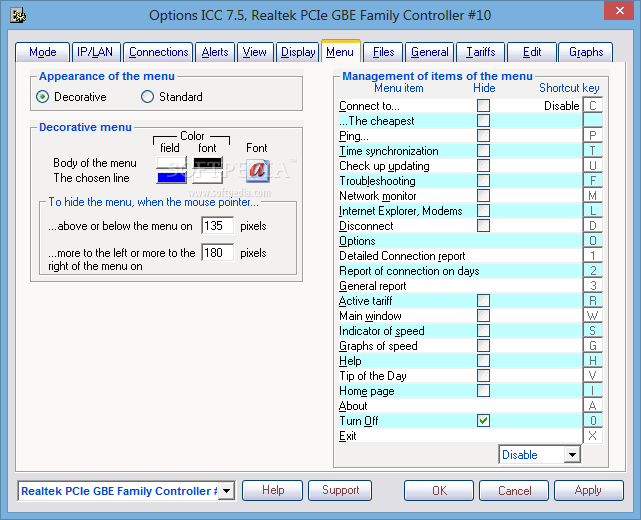Toggle Hide checkbox for Active tariff

[483, 301]
